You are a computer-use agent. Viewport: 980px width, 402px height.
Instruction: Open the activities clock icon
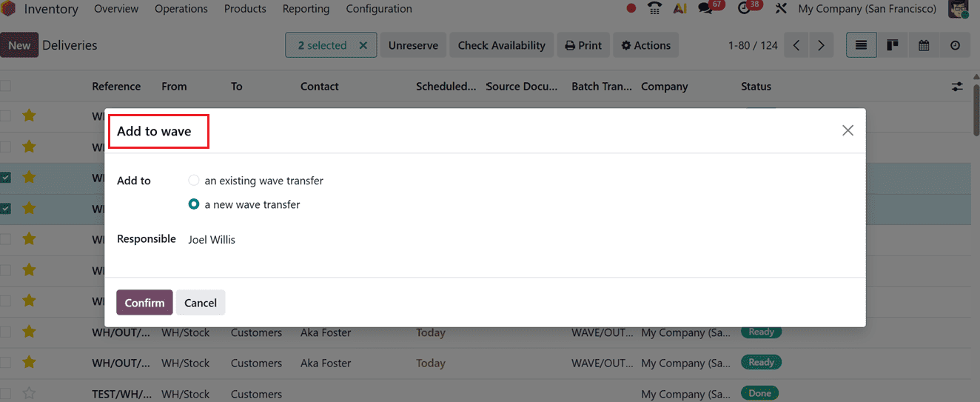tap(745, 9)
